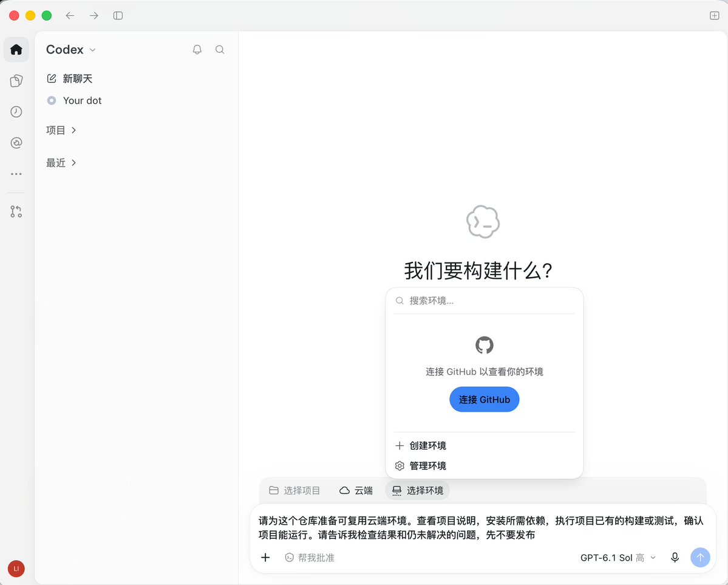Open notifications bell
The height and width of the screenshot is (585, 728).
(197, 49)
